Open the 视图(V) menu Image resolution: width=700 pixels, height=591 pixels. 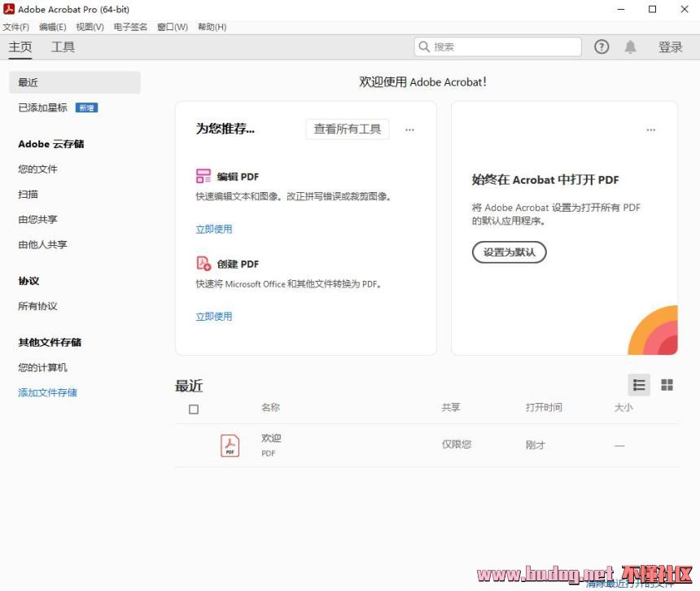[90, 27]
